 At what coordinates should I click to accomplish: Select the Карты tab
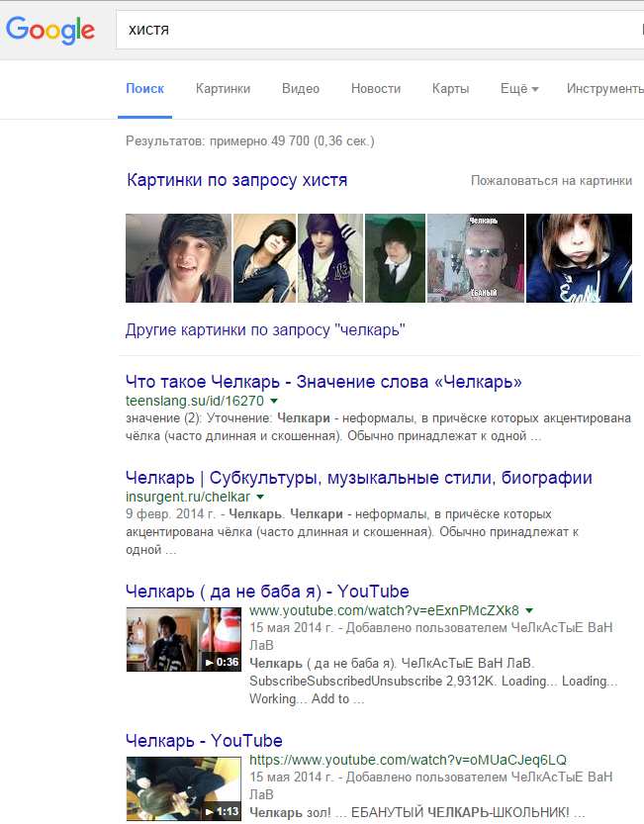click(450, 89)
